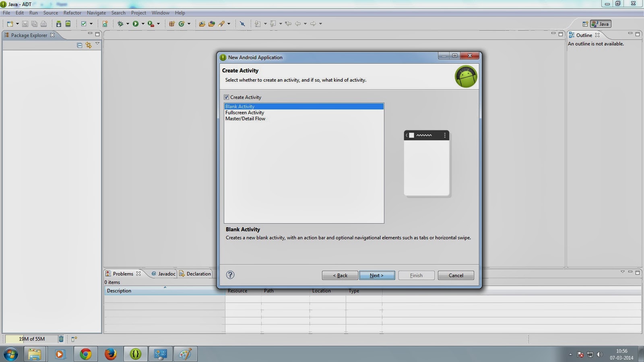Click the dialog help question mark icon
The width and height of the screenshot is (644, 362).
point(230,275)
